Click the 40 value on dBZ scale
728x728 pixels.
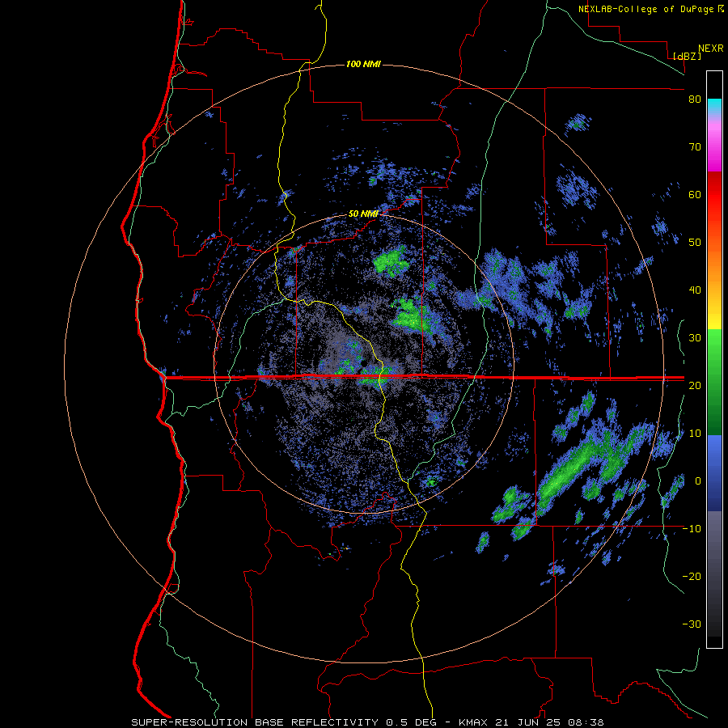click(695, 290)
